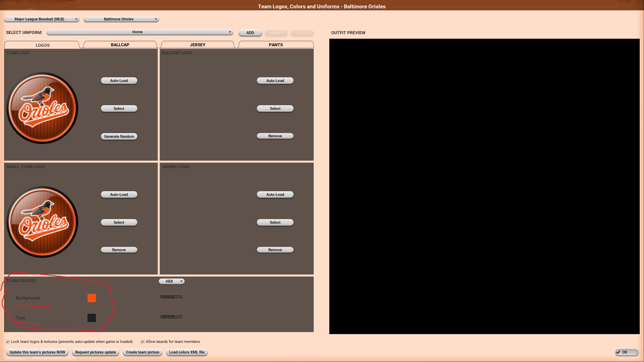The width and height of the screenshot is (644, 362).
Task: Click Generate Random for team logo
Action: tap(119, 137)
